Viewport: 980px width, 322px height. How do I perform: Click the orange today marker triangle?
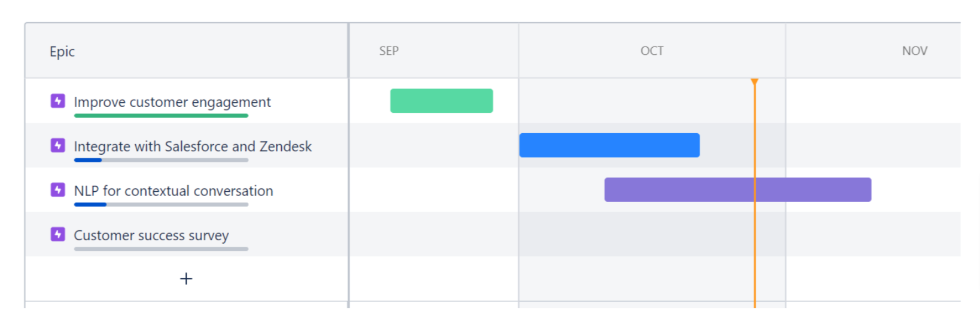[754, 81]
